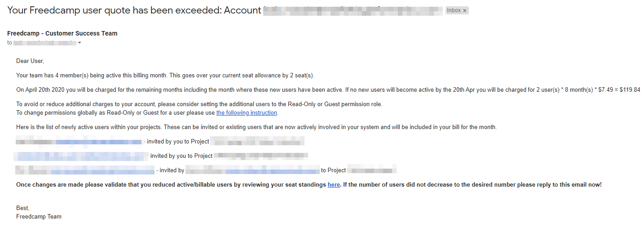Open second newly active user's blurred email link
This screenshot has width=644, height=228.
click(81, 156)
